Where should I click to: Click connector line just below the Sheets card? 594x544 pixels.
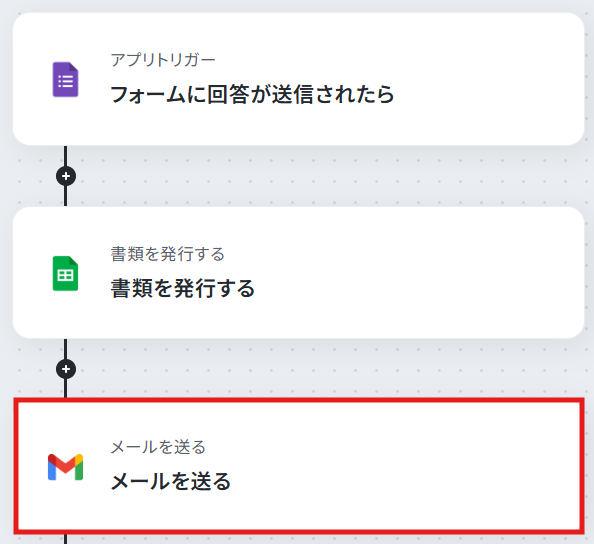(x=66, y=349)
